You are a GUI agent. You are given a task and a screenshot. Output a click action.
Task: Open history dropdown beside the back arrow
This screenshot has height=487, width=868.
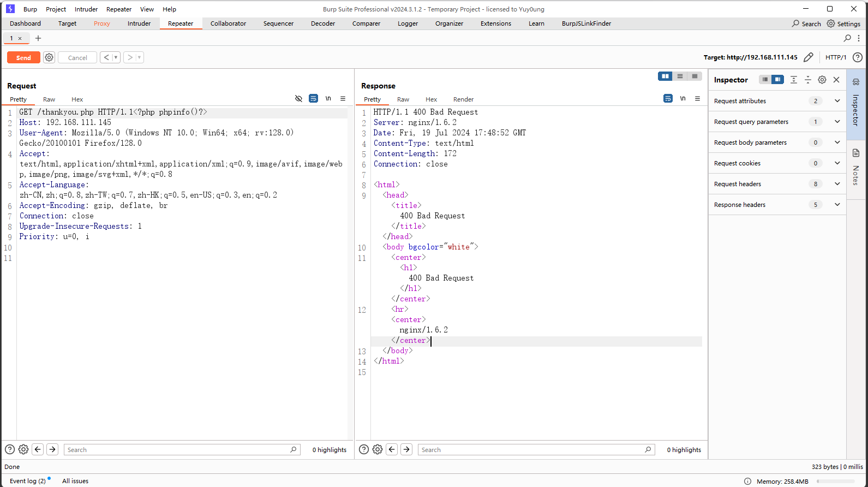coord(116,57)
